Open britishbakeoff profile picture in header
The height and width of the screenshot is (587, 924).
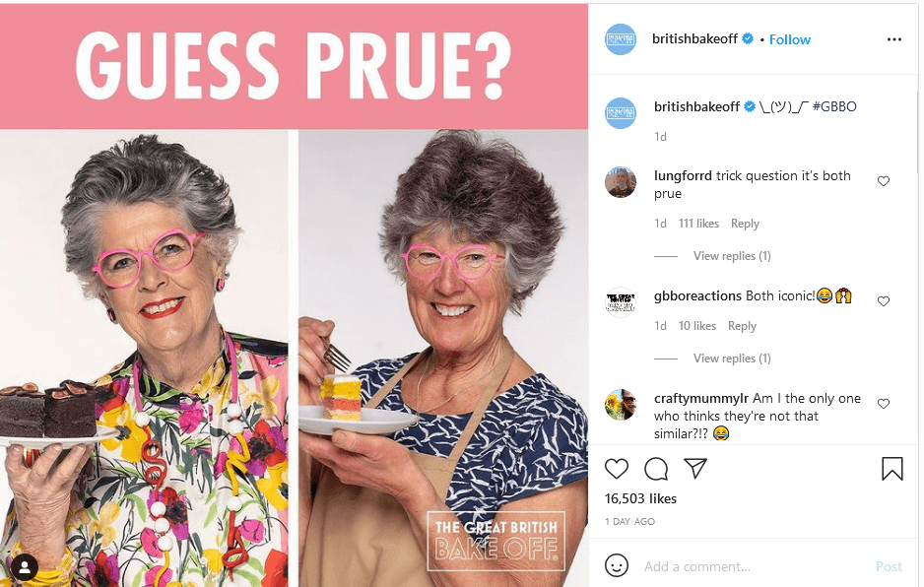621,39
